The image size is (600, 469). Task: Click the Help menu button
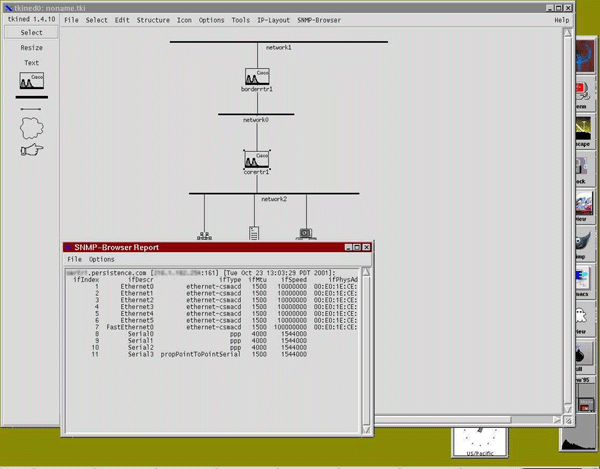coord(561,20)
